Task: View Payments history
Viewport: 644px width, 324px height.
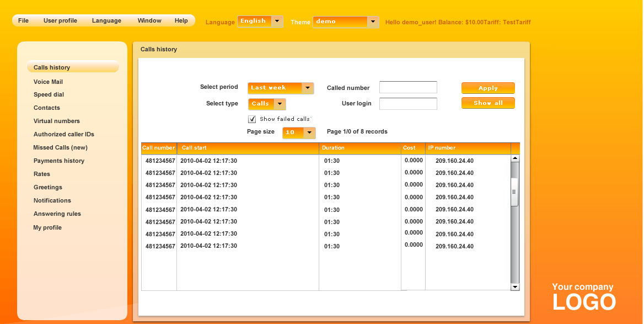Action: pyautogui.click(x=59, y=161)
